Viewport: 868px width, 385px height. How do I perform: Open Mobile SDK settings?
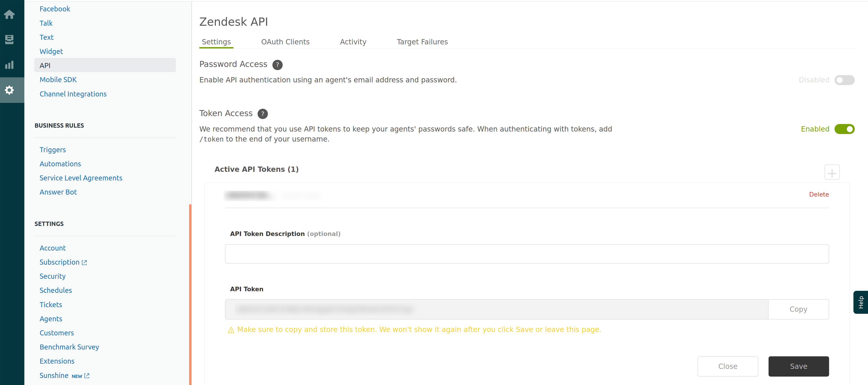pos(58,80)
